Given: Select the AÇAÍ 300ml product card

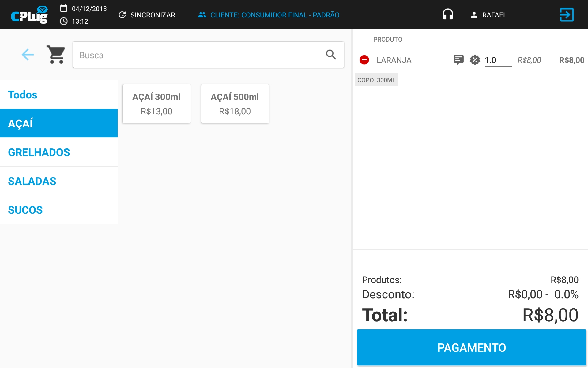Looking at the screenshot, I should tap(156, 103).
